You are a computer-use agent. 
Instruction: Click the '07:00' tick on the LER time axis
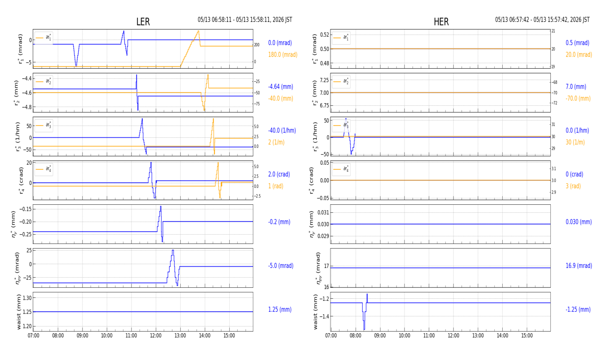(33, 336)
